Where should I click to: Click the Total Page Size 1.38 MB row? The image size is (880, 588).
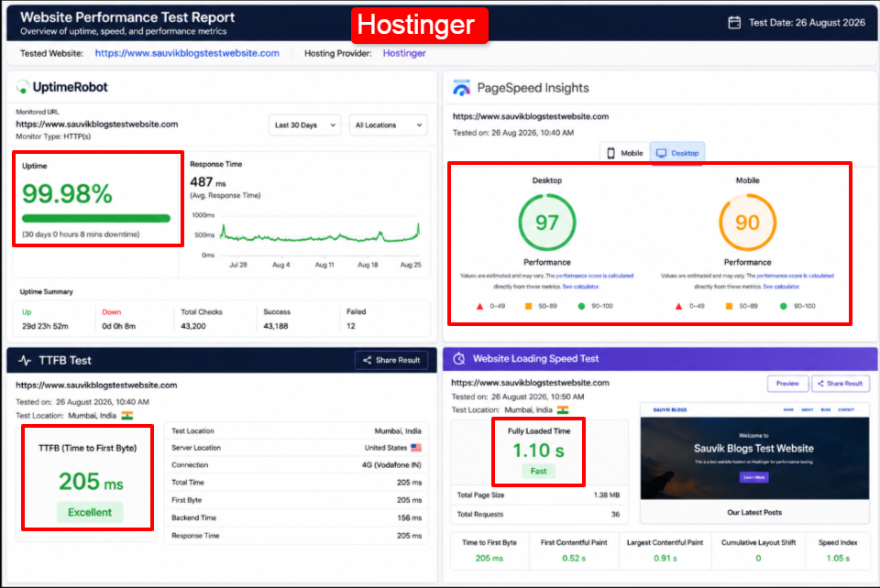[538, 495]
